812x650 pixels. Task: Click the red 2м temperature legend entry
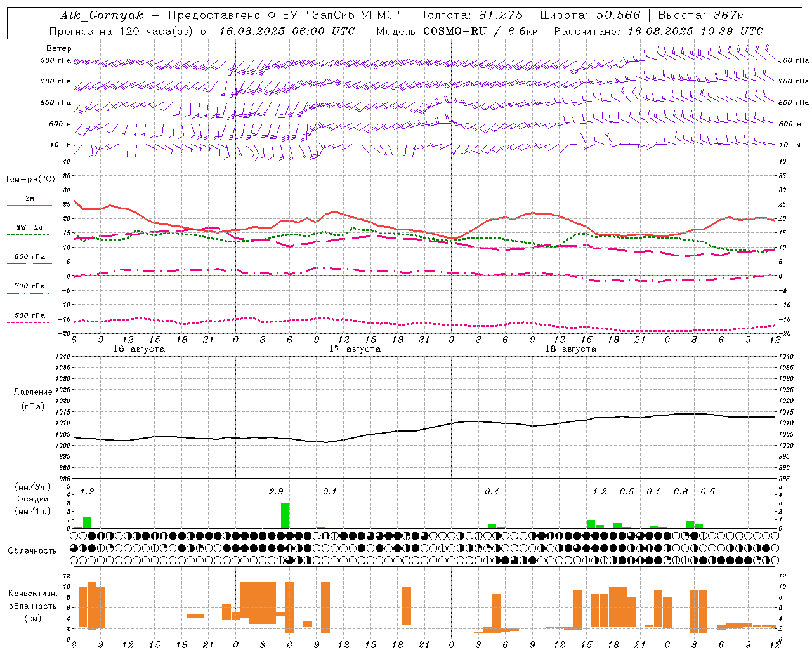(x=30, y=201)
